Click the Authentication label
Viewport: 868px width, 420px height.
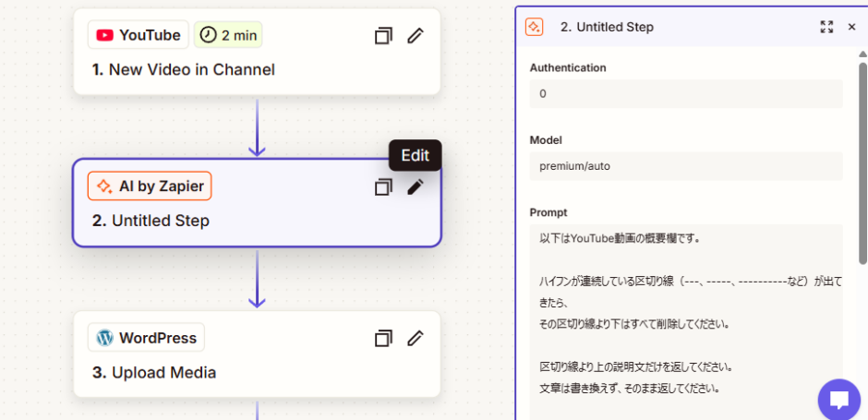point(568,68)
